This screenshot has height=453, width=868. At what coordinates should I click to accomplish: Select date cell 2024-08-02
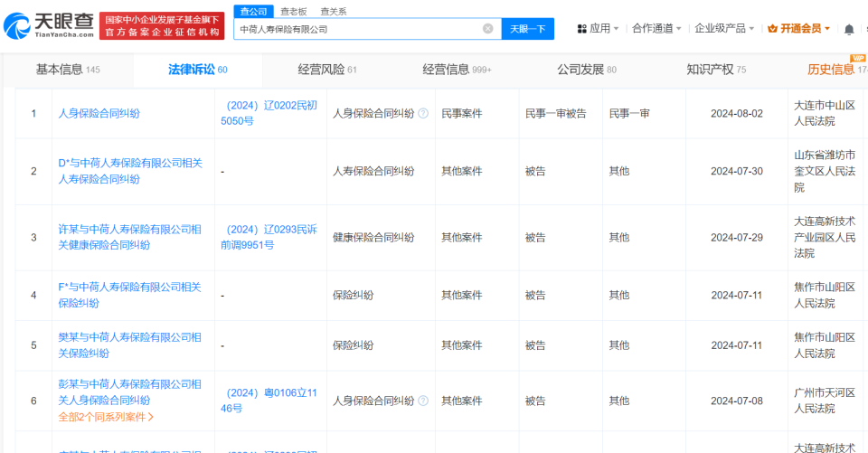coord(736,114)
